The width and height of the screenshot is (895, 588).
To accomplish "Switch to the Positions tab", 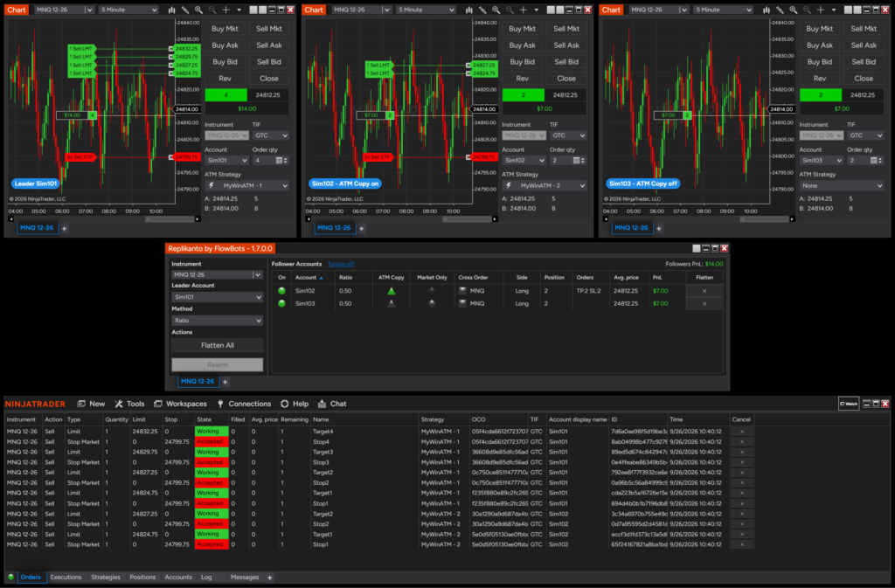I will click(x=142, y=578).
